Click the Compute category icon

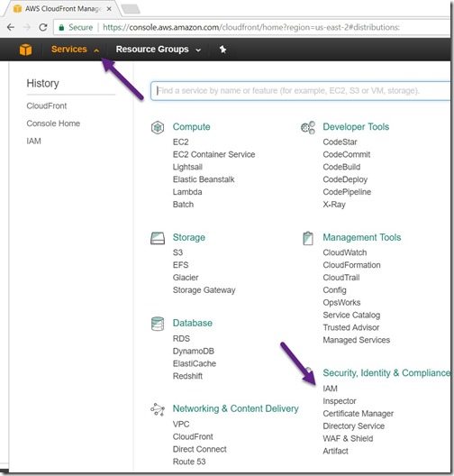(x=158, y=127)
